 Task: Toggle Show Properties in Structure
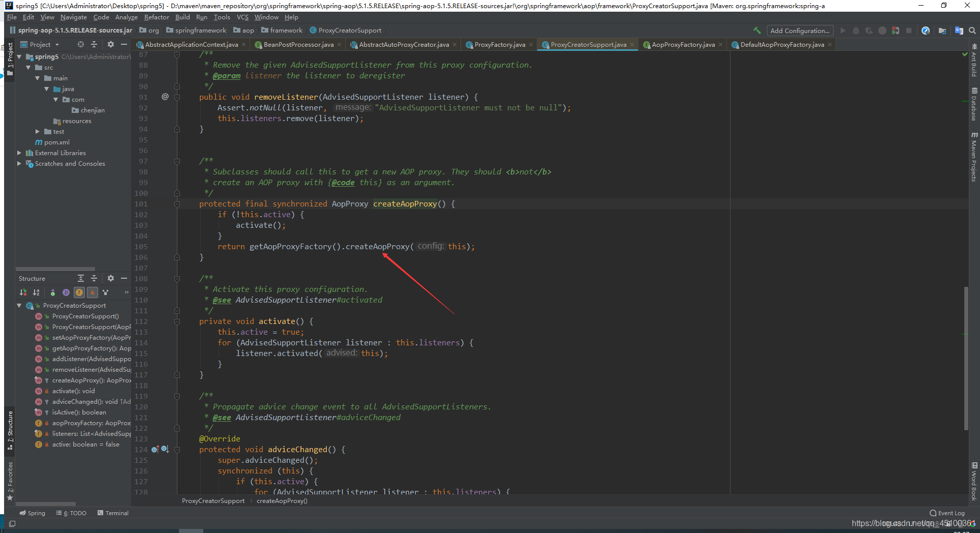tap(66, 292)
